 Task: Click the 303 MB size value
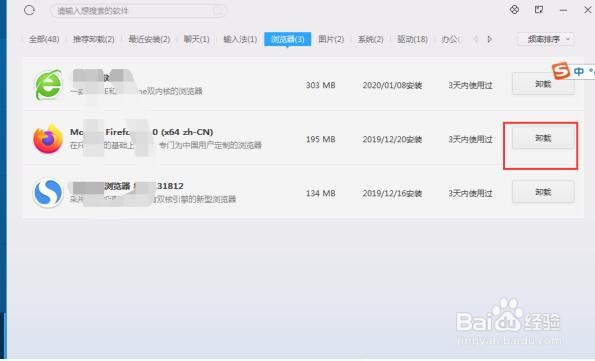(x=321, y=85)
